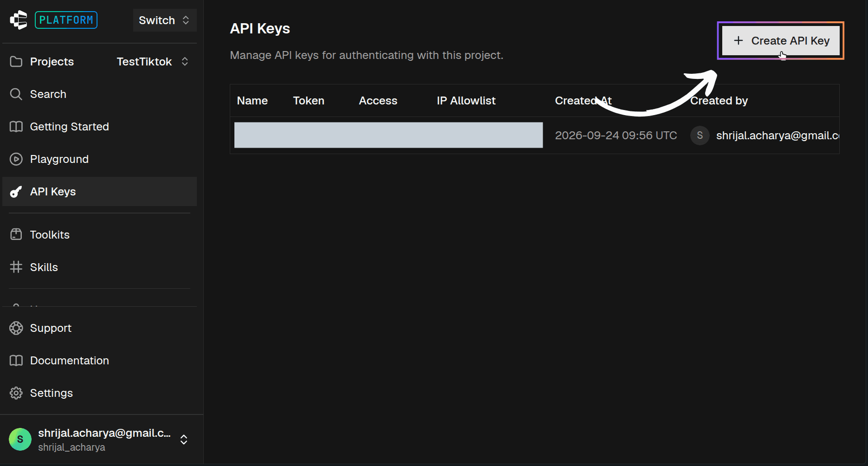868x466 pixels.
Task: Click the Skills hash icon
Action: click(x=16, y=267)
